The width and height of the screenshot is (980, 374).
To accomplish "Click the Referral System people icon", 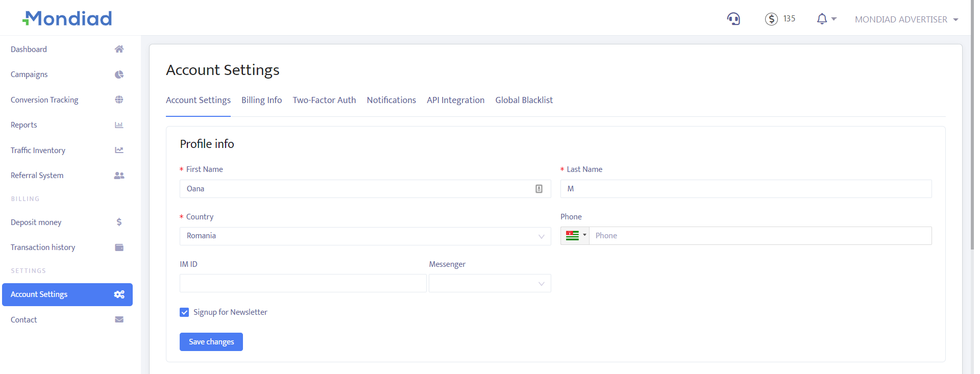I will coord(119,176).
